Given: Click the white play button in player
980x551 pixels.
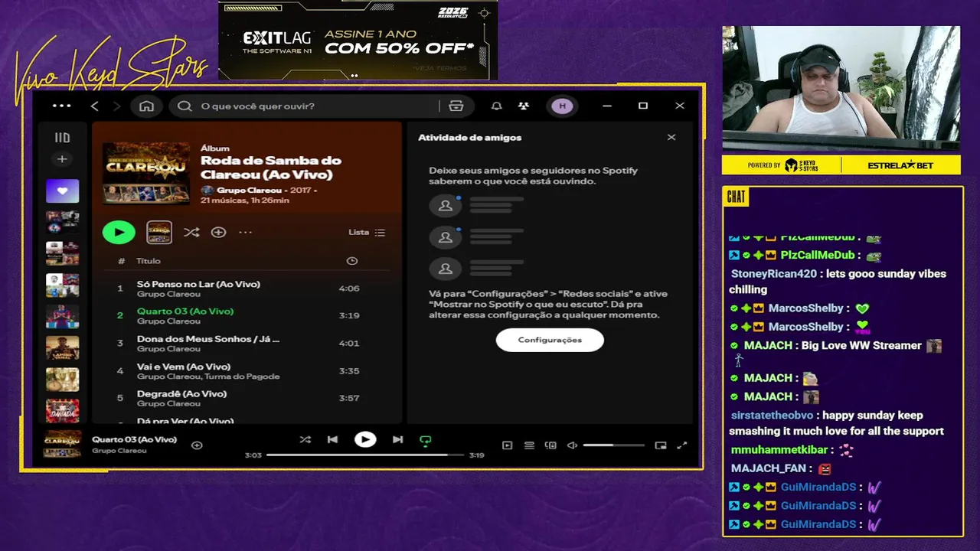Looking at the screenshot, I should click(365, 439).
